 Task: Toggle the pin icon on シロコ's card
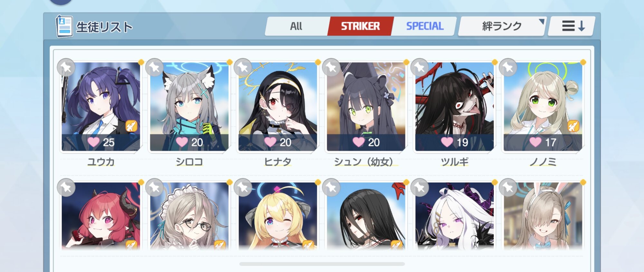click(x=155, y=67)
